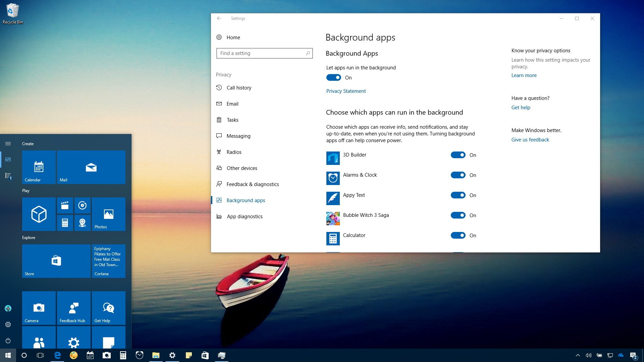Select Background apps settings menu item

point(246,200)
